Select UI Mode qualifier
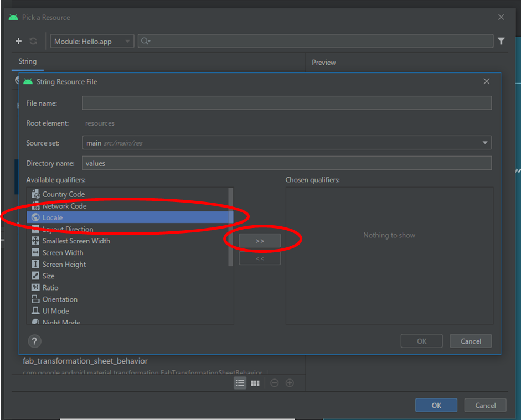 click(x=127, y=311)
